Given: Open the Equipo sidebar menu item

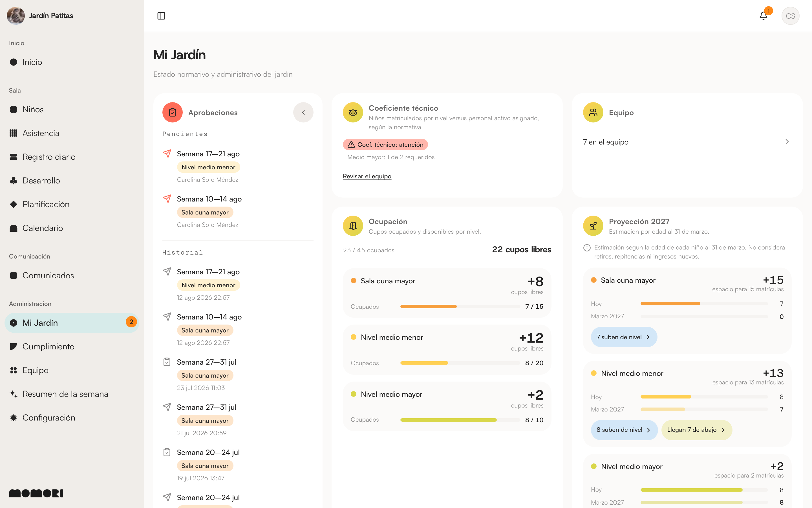Looking at the screenshot, I should [x=72, y=370].
